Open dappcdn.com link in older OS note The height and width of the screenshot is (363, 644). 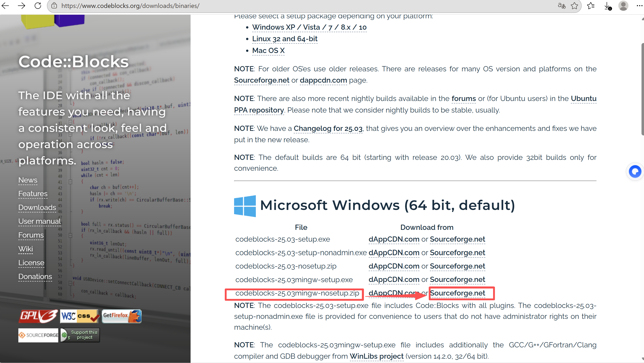323,80
